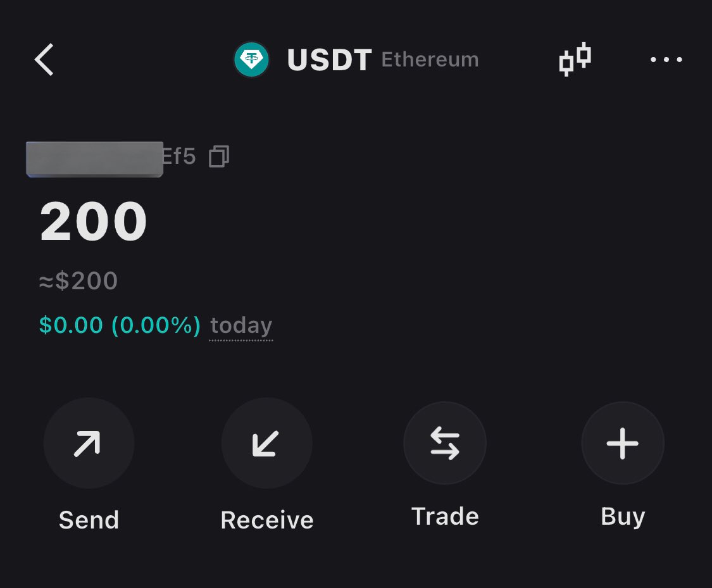
Task: Click the 200 balance amount
Action: pos(94,222)
